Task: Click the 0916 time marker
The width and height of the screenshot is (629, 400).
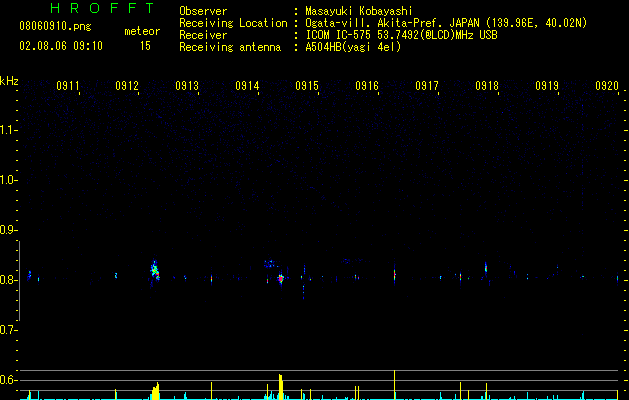Action: click(367, 86)
